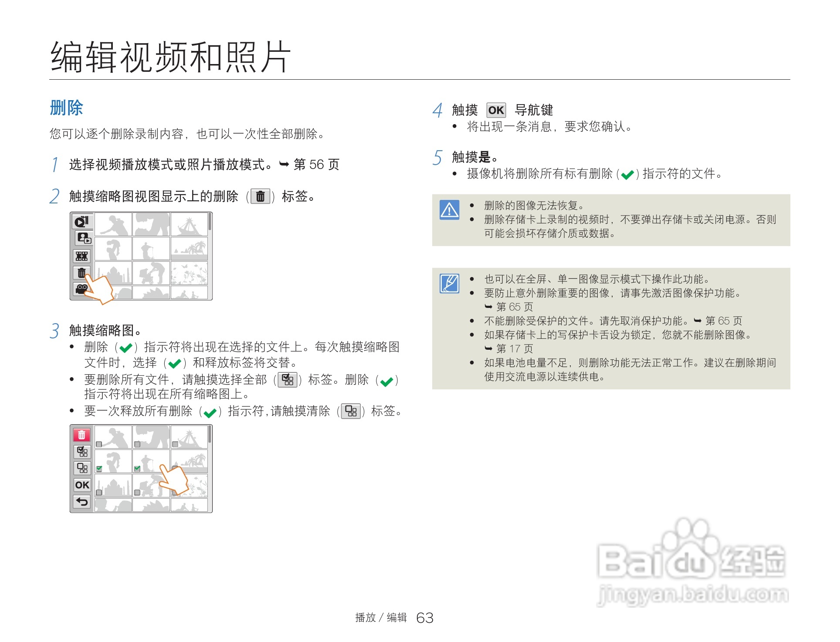Uncheck the green checkmark on the lifted-child thumbnail
The width and height of the screenshot is (840, 642).
coord(99,468)
